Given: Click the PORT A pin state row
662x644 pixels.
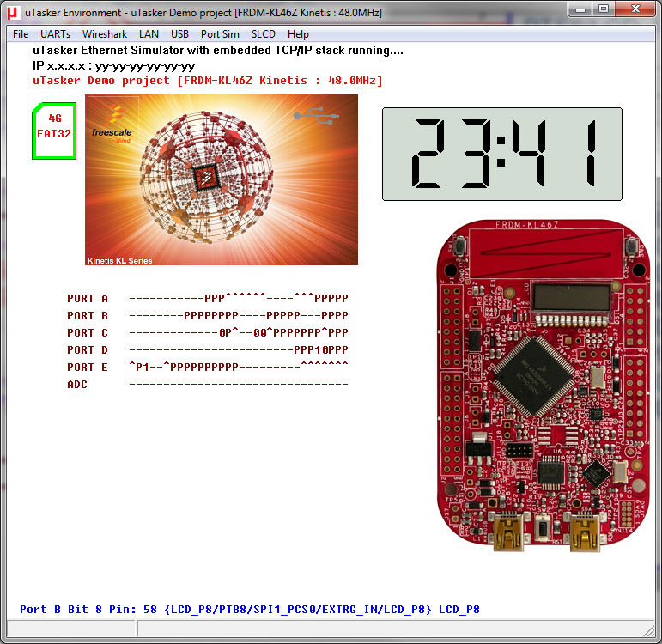Looking at the screenshot, I should click(x=239, y=298).
